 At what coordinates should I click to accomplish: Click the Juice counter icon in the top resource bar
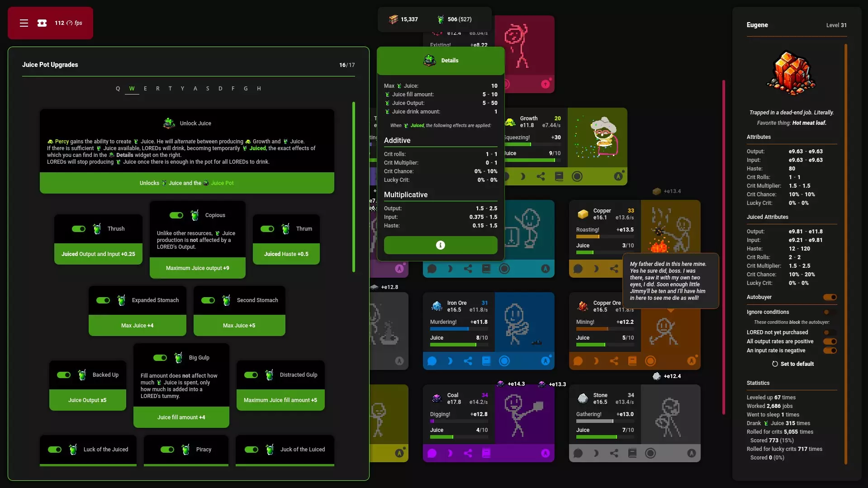pos(441,19)
